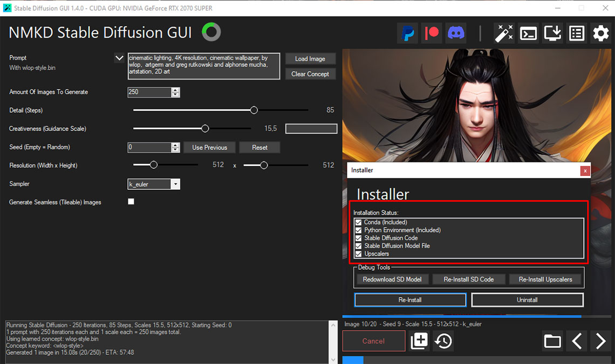Click the extra guidance scales text field
Image resolution: width=615 pixels, height=364 pixels.
point(311,129)
